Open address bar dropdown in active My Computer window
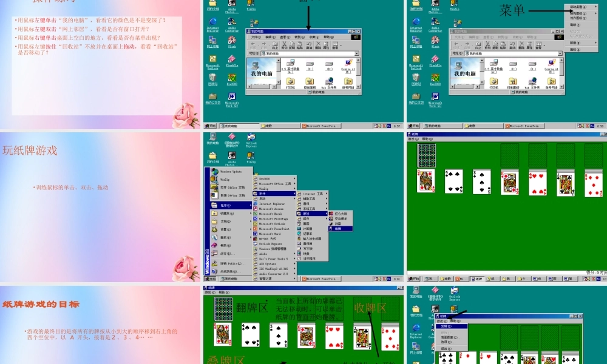The image size is (607, 364). click(356, 53)
